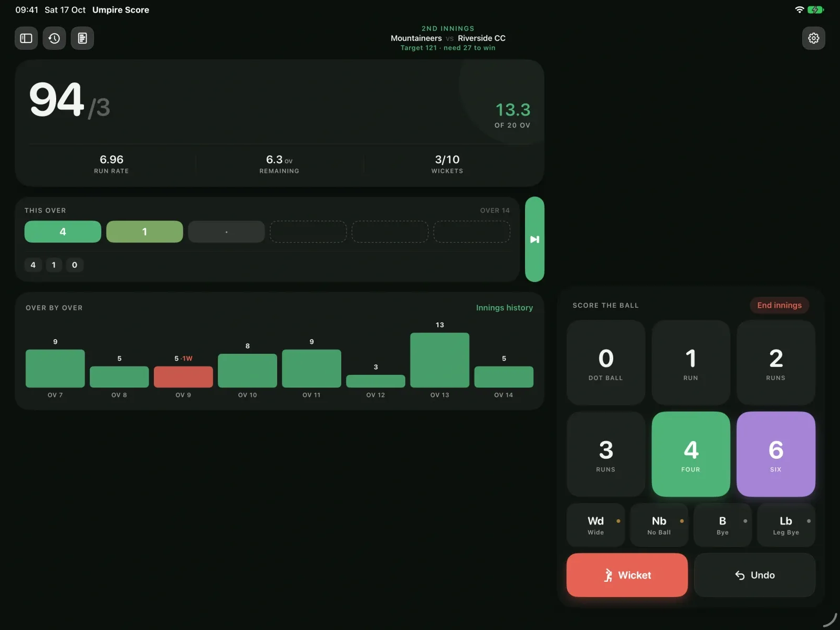Click the OVER 14 label
Viewport: 840px width, 630px height.
tap(495, 211)
